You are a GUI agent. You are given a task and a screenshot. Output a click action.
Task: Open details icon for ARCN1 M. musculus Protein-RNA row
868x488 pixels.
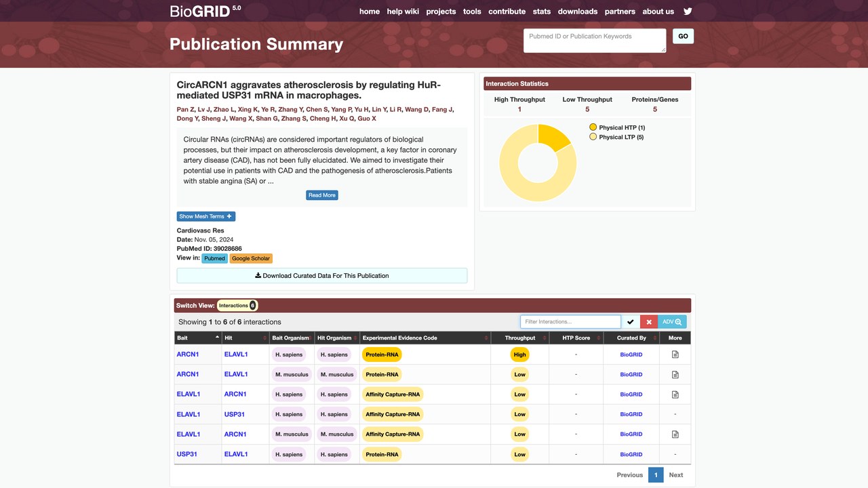coord(675,374)
